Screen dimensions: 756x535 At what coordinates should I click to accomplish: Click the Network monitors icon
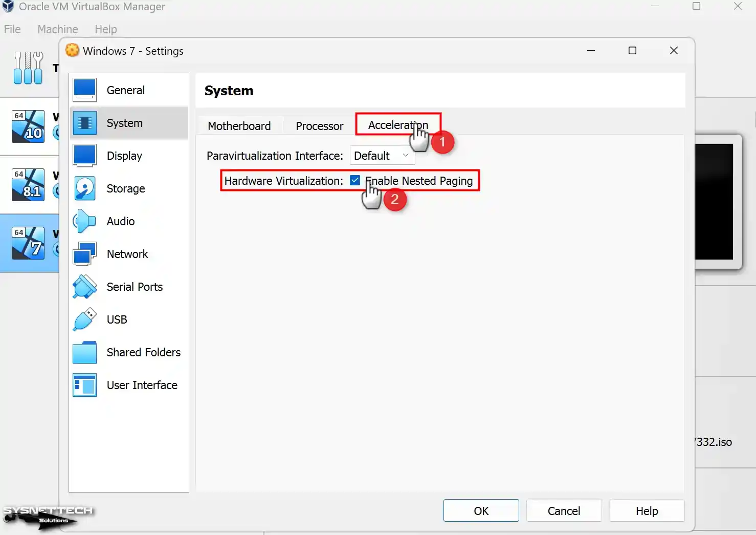tap(84, 254)
